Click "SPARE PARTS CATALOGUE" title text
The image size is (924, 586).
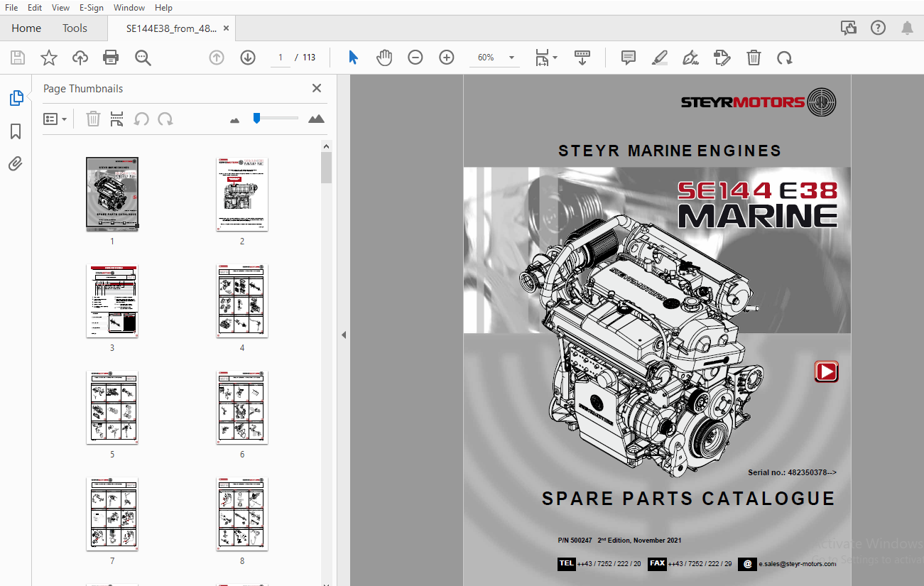pyautogui.click(x=688, y=499)
